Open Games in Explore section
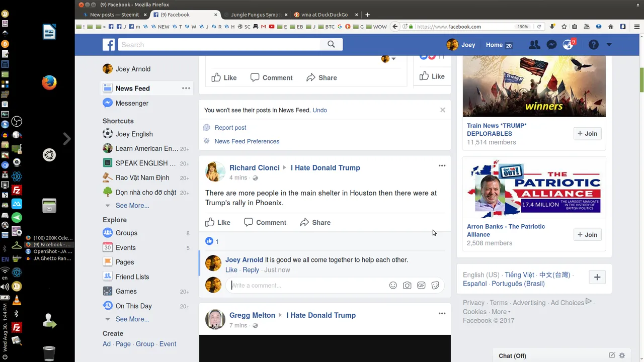This screenshot has height=362, width=644. click(126, 292)
